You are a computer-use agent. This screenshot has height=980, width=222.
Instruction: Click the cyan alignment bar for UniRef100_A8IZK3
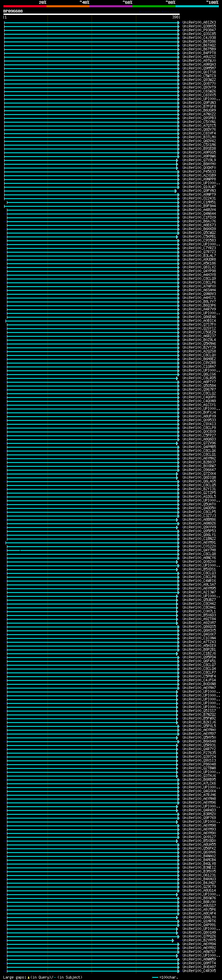tap(92, 23)
